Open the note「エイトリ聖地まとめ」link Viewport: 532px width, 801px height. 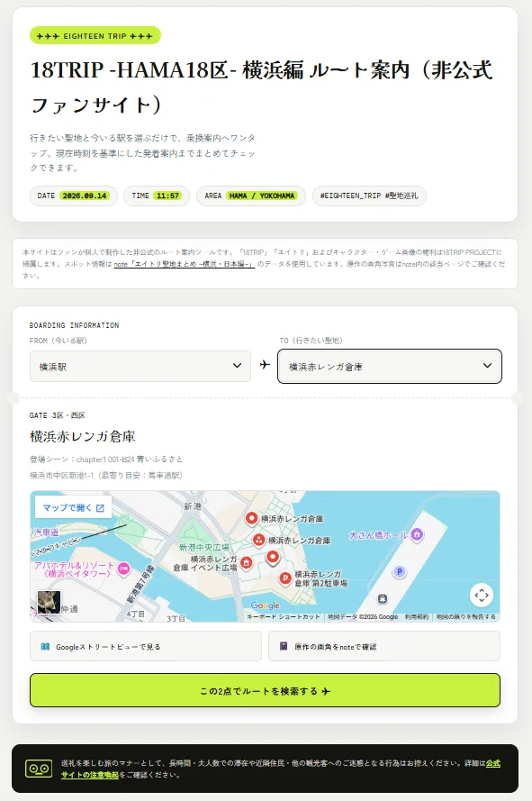pyautogui.click(x=184, y=264)
